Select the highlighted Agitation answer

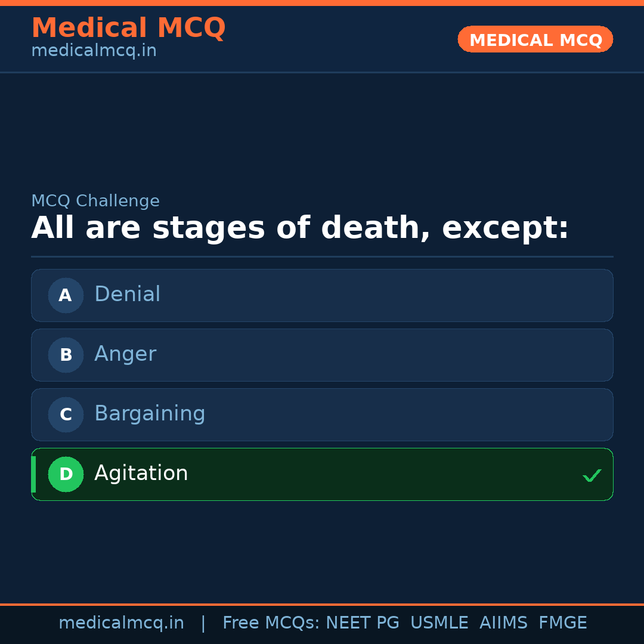tap(322, 474)
